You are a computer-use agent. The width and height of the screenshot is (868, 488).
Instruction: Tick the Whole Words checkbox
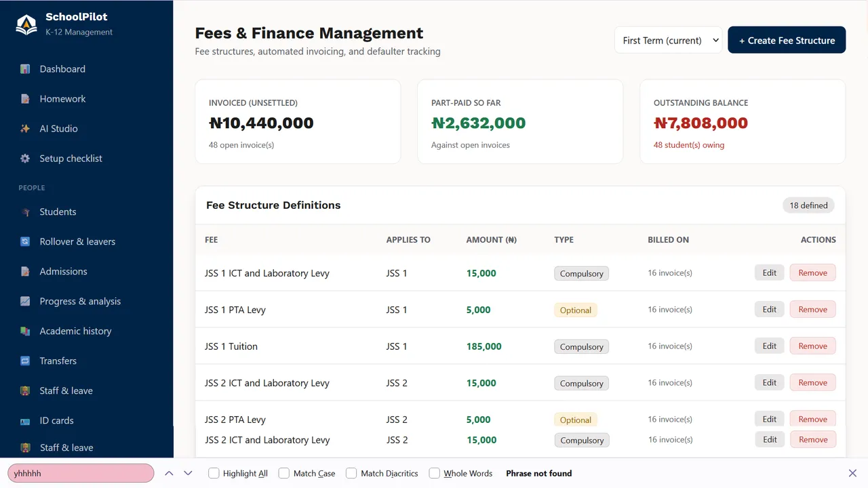pyautogui.click(x=435, y=473)
